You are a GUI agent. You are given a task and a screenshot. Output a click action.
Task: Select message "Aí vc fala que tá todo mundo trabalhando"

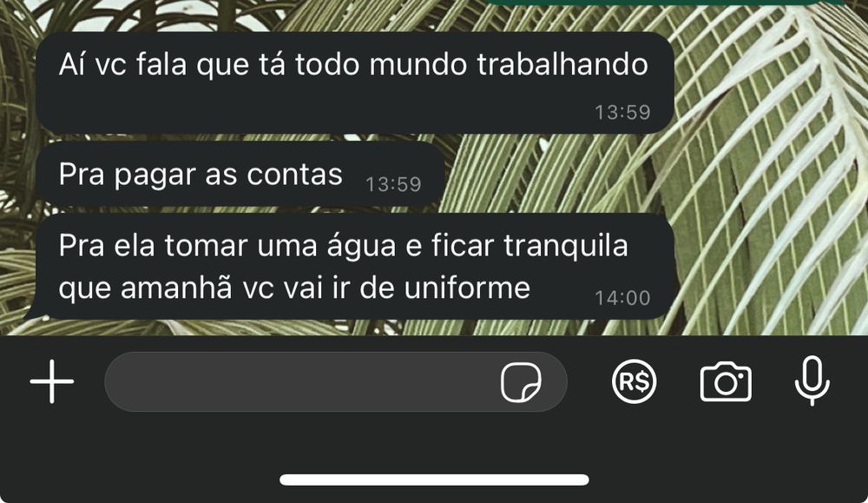point(355,83)
